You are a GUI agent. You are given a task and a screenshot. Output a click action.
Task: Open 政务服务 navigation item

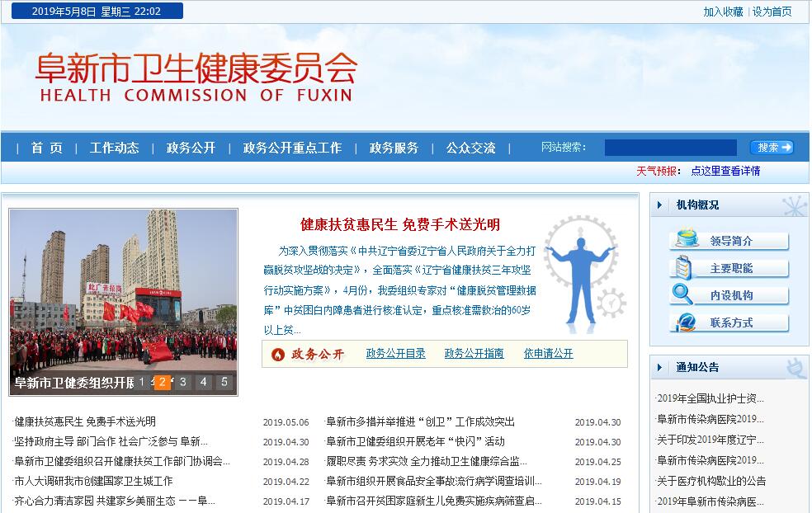394,148
